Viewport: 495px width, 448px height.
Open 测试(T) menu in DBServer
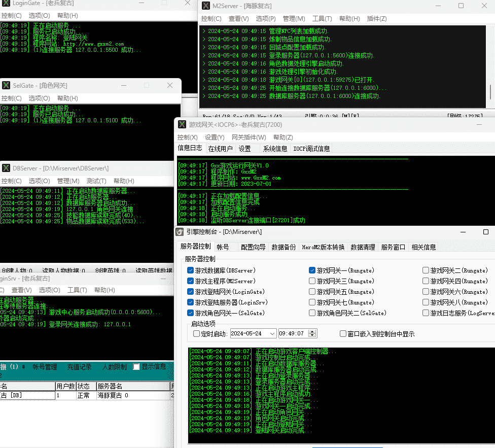tap(96, 181)
